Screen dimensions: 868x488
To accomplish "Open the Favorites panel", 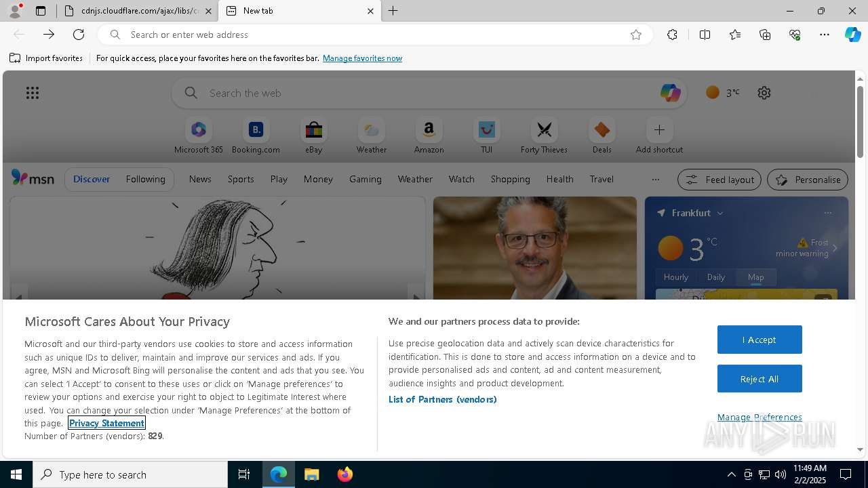I will tap(735, 35).
